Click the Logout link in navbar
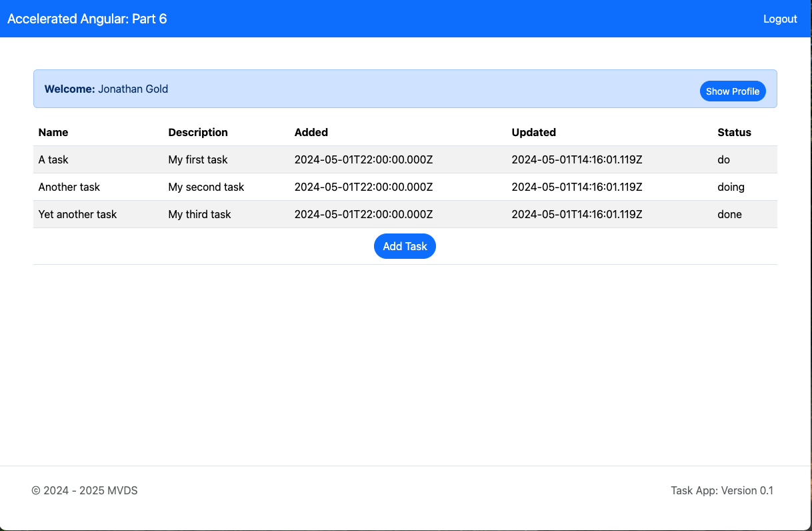 [780, 19]
